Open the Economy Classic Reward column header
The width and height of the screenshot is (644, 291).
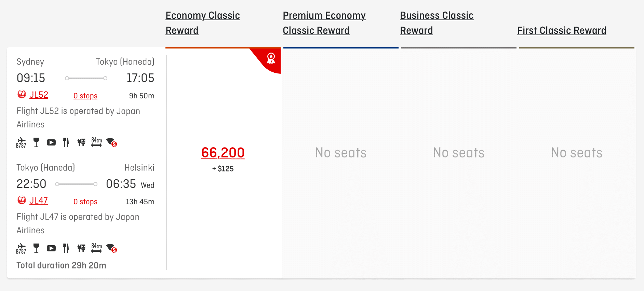tap(203, 23)
